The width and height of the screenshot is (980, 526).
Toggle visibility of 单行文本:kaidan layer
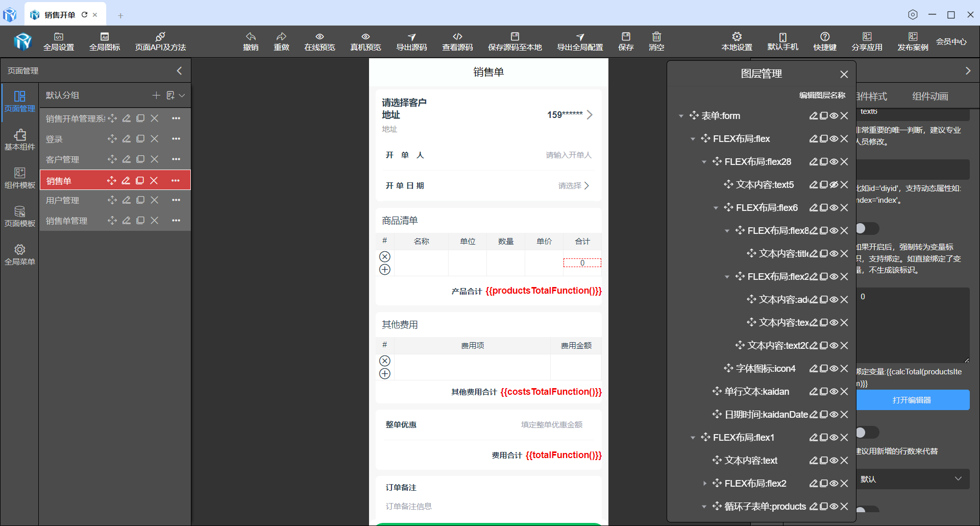pyautogui.click(x=834, y=392)
